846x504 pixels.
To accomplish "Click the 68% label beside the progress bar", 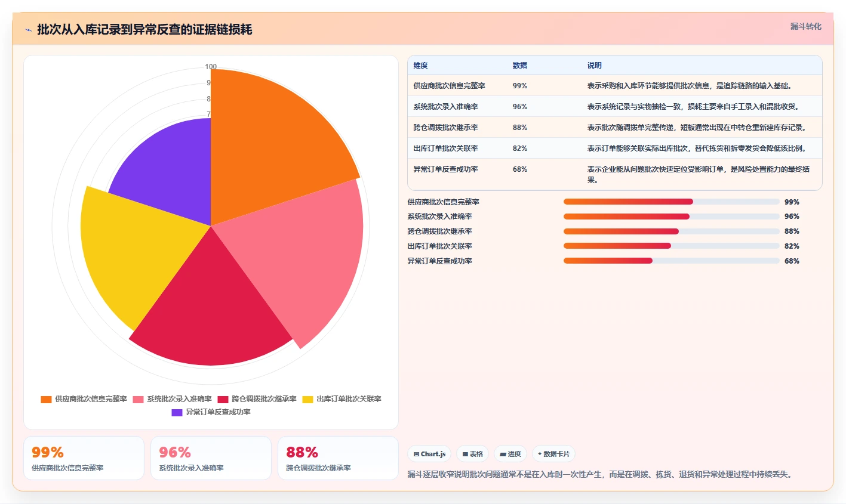I will coord(792,261).
